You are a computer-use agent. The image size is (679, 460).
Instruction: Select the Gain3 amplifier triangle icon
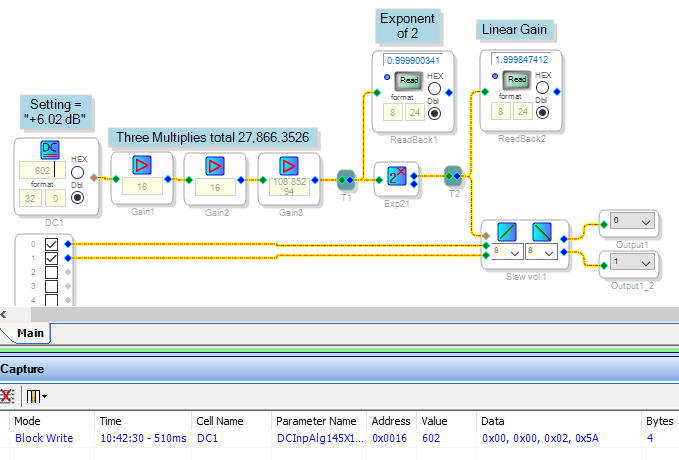[289, 166]
